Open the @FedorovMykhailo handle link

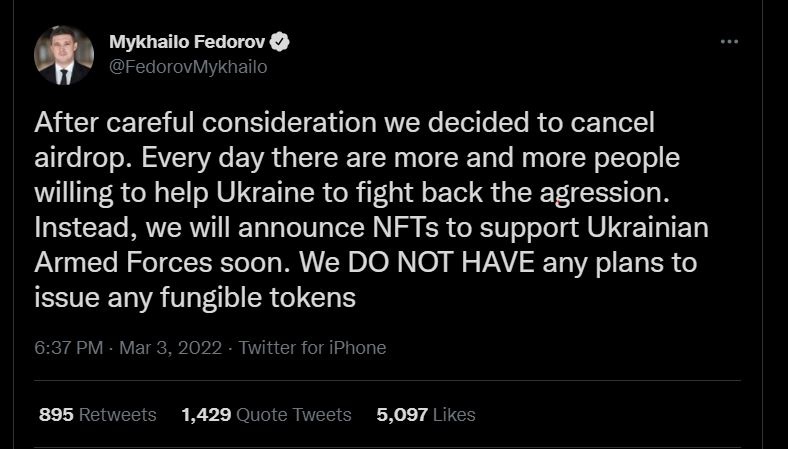pos(187,67)
